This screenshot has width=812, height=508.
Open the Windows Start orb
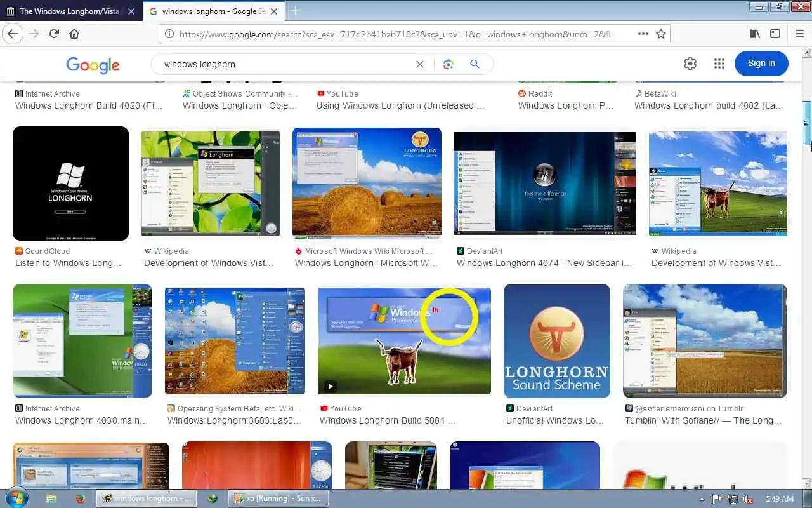pos(16,498)
